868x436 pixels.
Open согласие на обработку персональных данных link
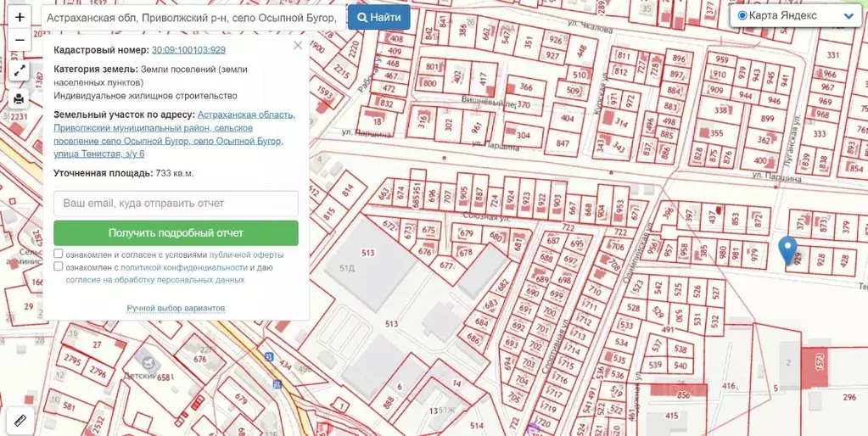coord(155,280)
